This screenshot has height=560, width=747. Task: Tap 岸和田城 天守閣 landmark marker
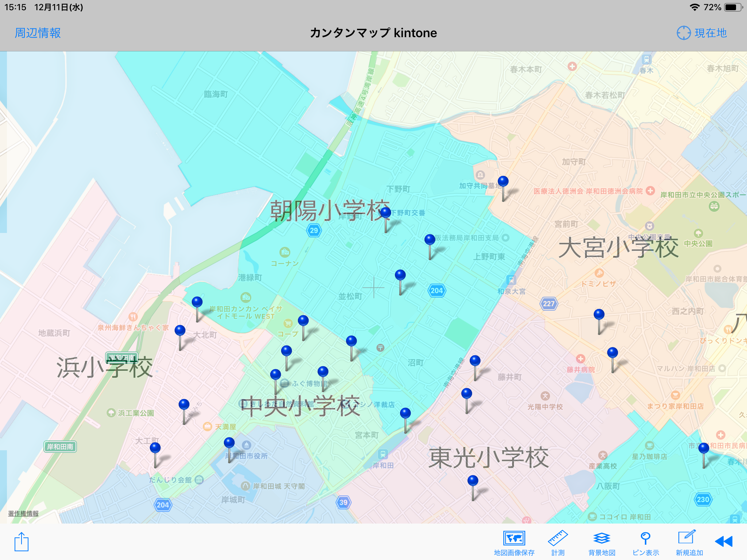click(245, 486)
